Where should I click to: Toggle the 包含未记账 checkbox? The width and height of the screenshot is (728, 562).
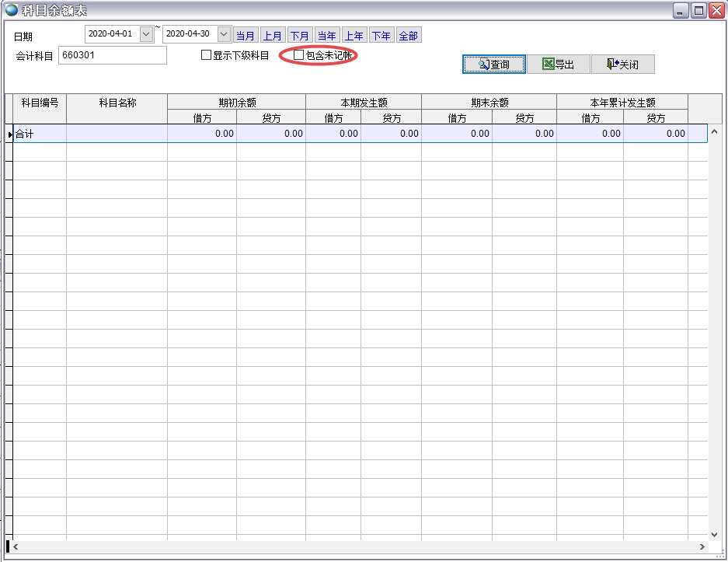pos(299,55)
